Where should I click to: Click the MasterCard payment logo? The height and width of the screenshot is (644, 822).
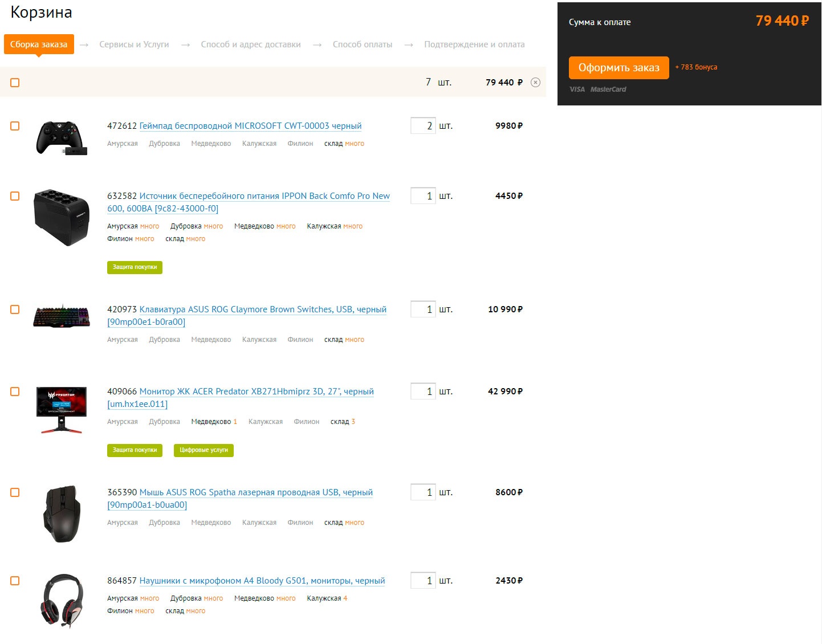tap(608, 89)
